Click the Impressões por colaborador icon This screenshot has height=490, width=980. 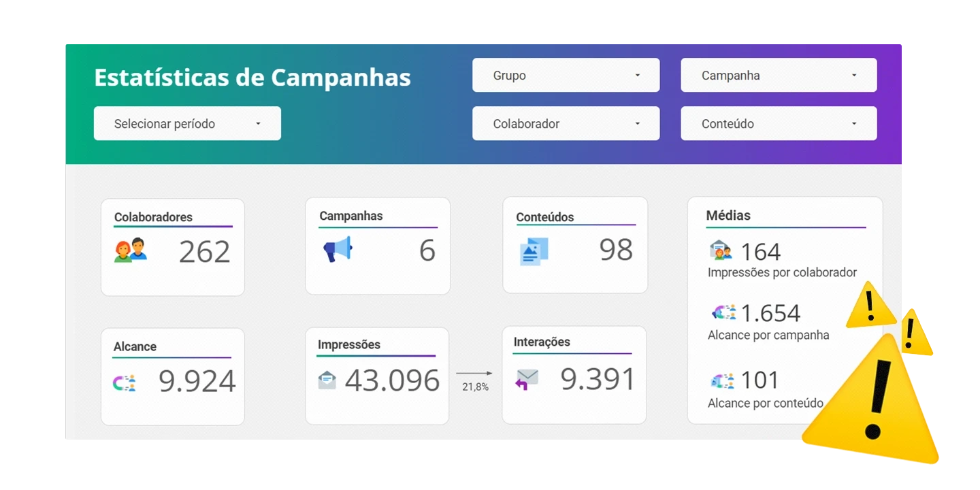click(721, 250)
